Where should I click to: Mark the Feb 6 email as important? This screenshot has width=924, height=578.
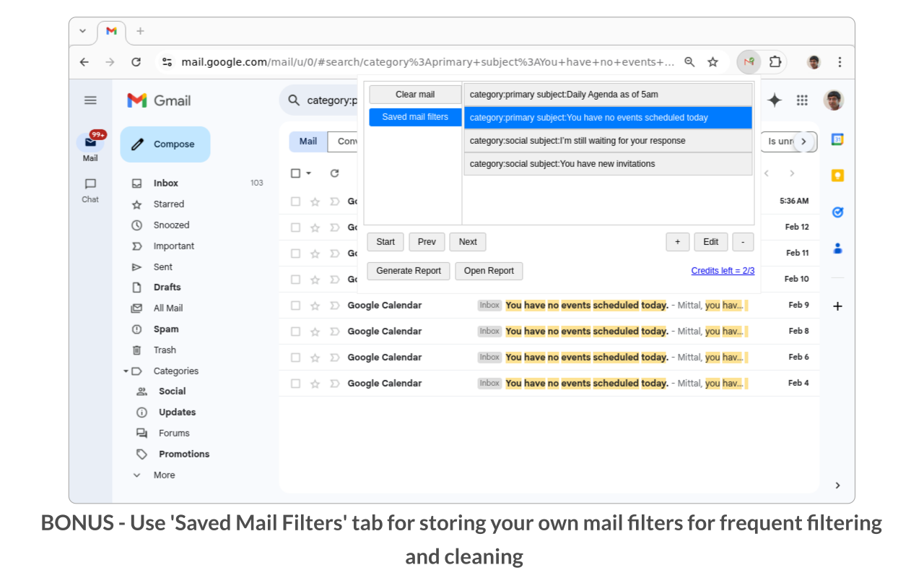[334, 358]
